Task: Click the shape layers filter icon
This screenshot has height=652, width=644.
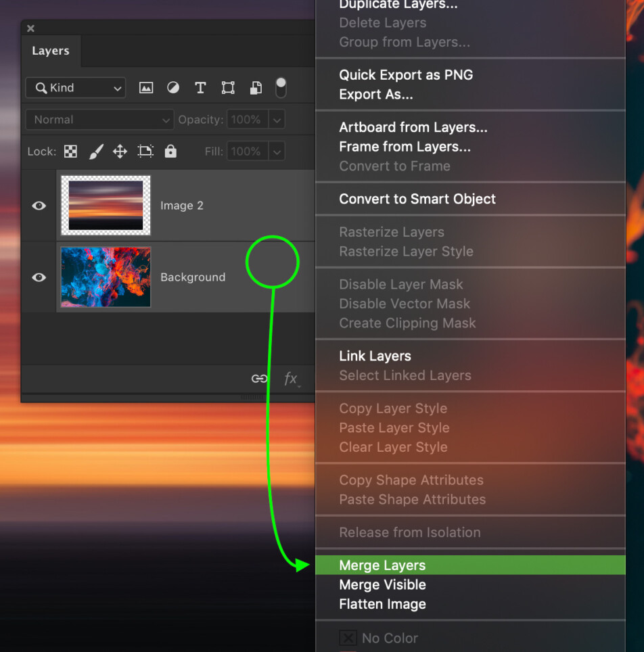Action: click(227, 87)
